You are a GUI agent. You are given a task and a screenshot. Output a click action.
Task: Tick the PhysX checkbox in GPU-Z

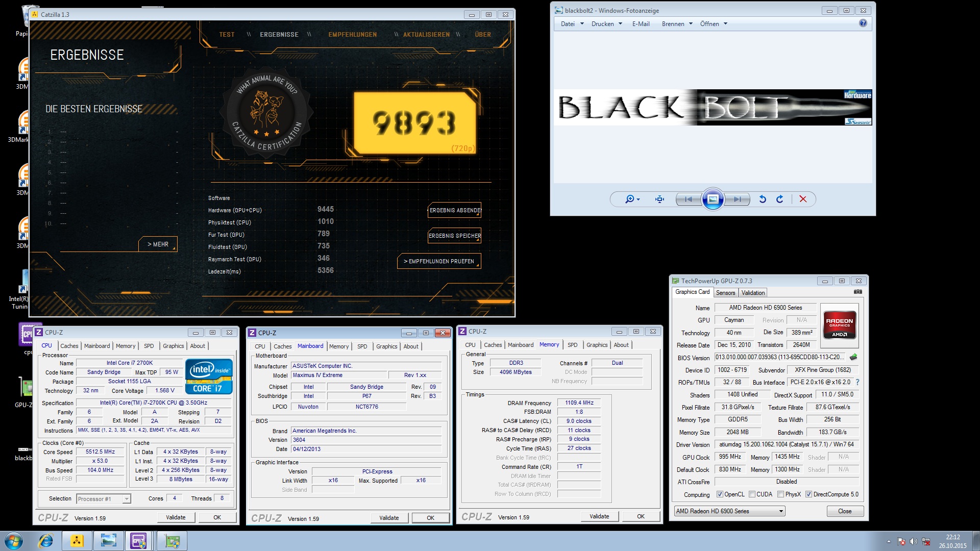pyautogui.click(x=780, y=494)
